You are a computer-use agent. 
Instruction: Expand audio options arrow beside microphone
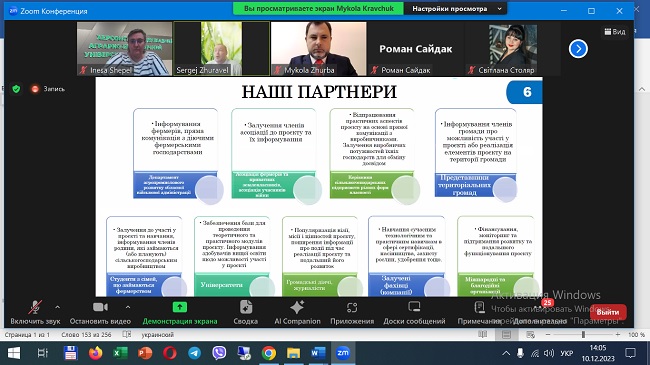pyautogui.click(x=58, y=307)
